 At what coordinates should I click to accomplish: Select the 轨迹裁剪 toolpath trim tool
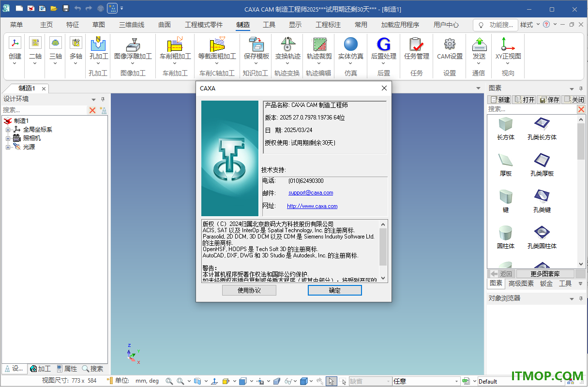pyautogui.click(x=319, y=49)
